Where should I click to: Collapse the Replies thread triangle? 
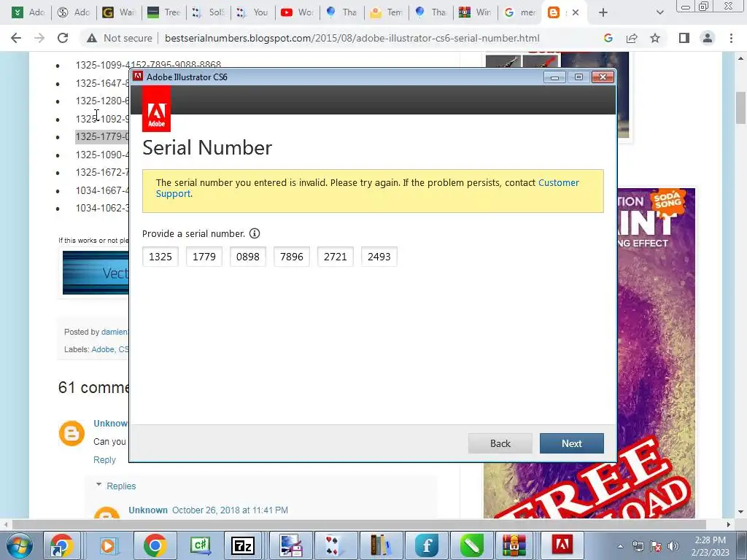click(99, 485)
